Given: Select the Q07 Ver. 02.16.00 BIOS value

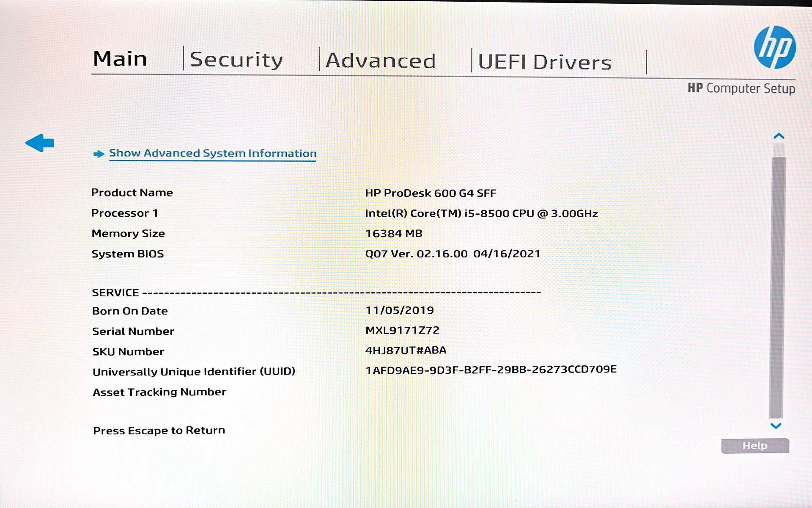Looking at the screenshot, I should point(453,254).
